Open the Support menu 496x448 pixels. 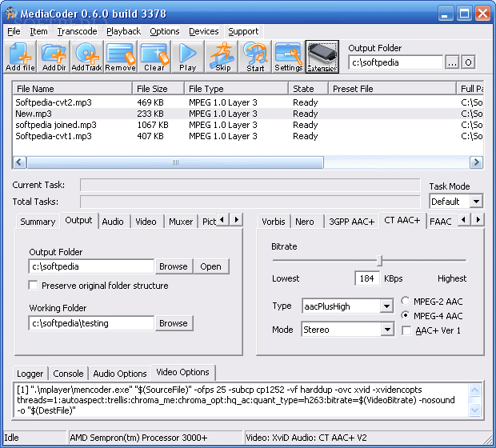click(243, 31)
